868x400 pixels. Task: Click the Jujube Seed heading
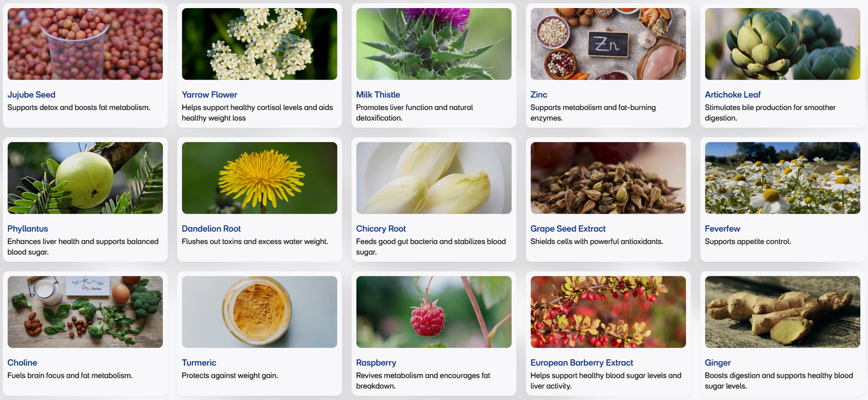click(31, 94)
